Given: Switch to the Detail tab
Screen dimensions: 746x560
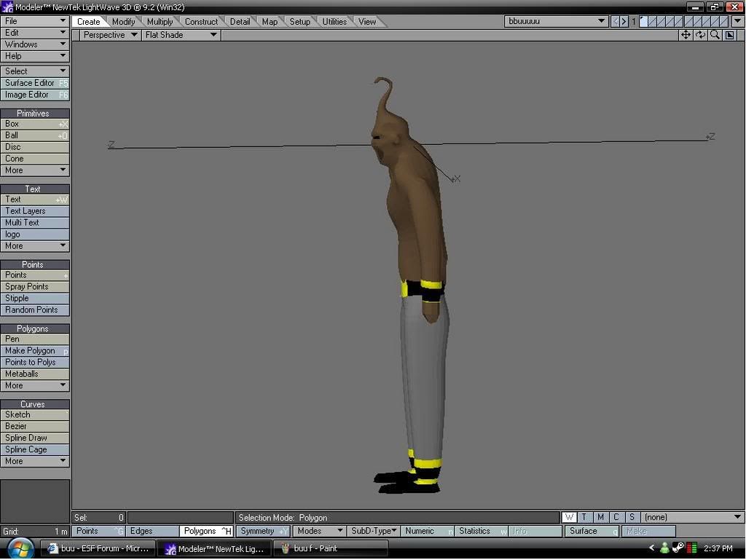Looking at the screenshot, I should [x=240, y=22].
